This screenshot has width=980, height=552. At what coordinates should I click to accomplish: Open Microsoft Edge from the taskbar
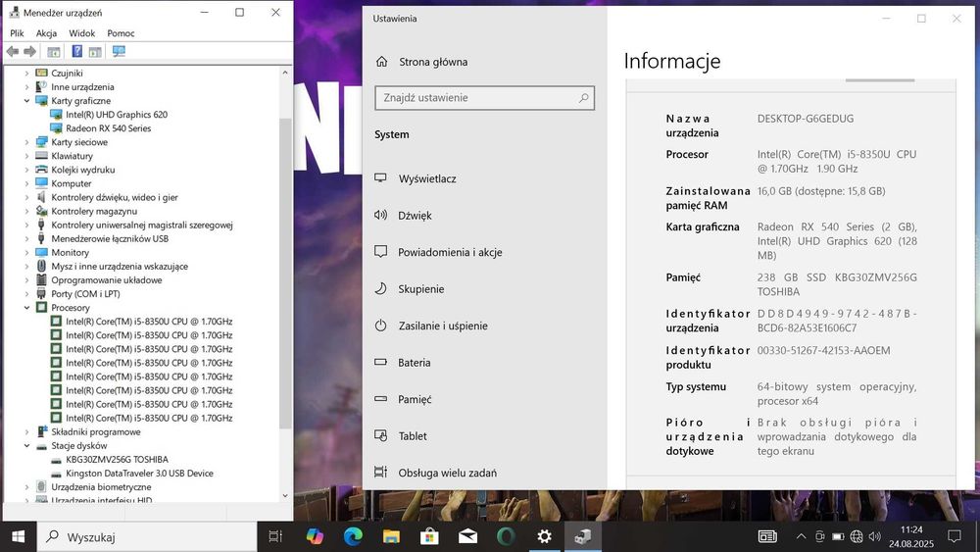[x=353, y=536]
